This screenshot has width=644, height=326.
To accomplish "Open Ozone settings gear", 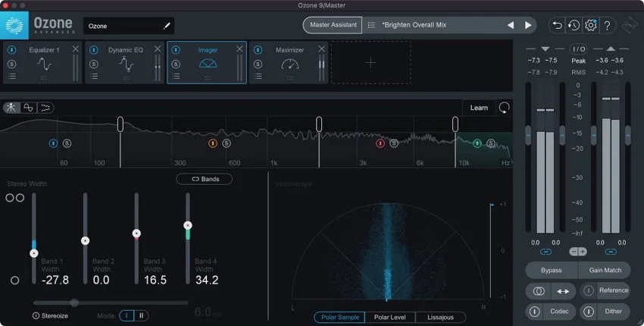I will coord(591,25).
